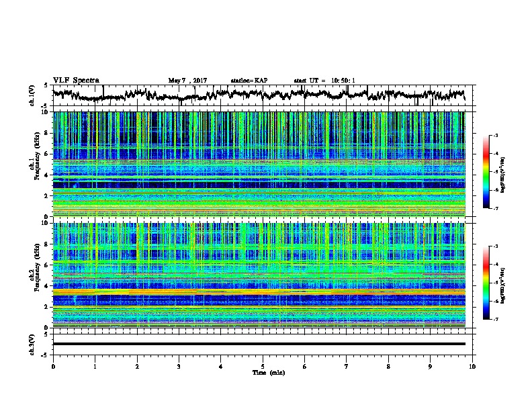532x411 pixels.
Task: Select the date text "May 7 , 2017"
Action: point(187,81)
